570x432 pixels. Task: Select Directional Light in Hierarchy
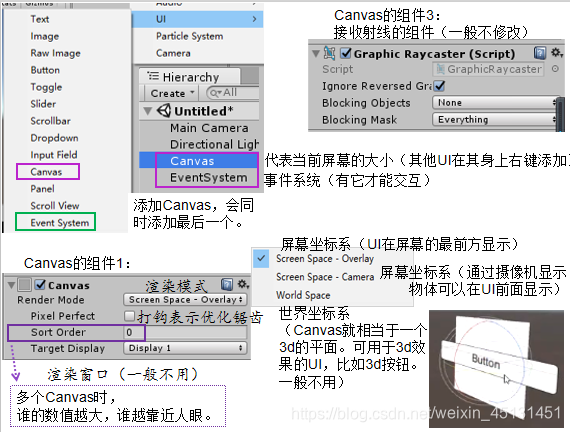(214, 144)
